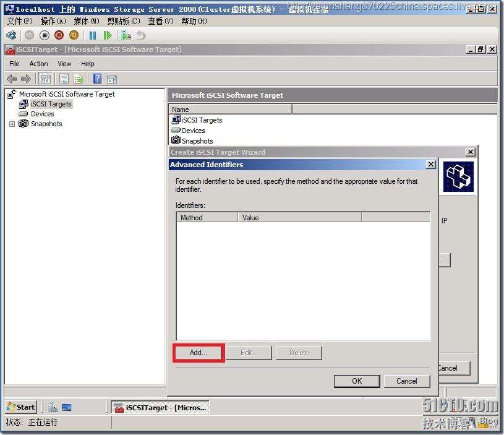Viewport: 504px width, 435px height.
Task: Select Snapshots in the left tree
Action: (x=46, y=124)
